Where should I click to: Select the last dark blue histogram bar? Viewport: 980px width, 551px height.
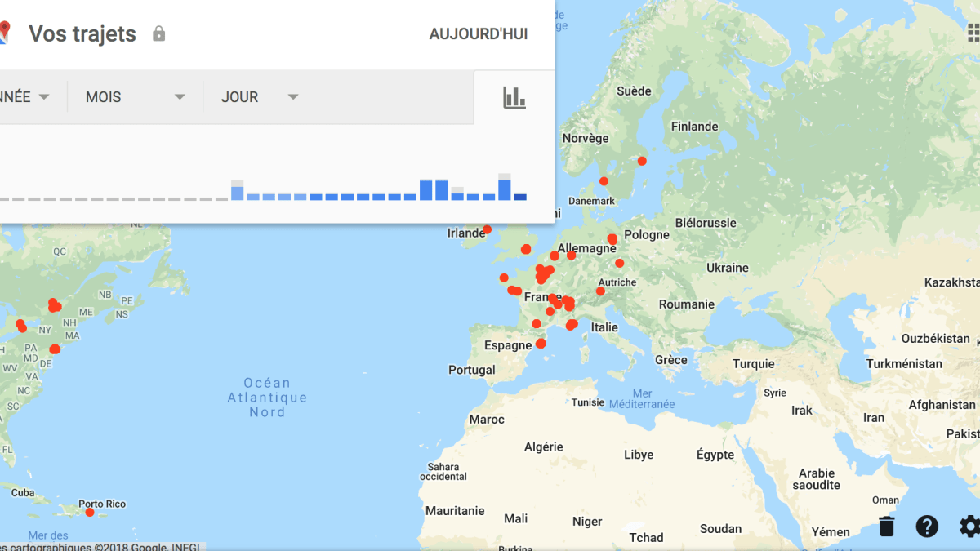520,197
